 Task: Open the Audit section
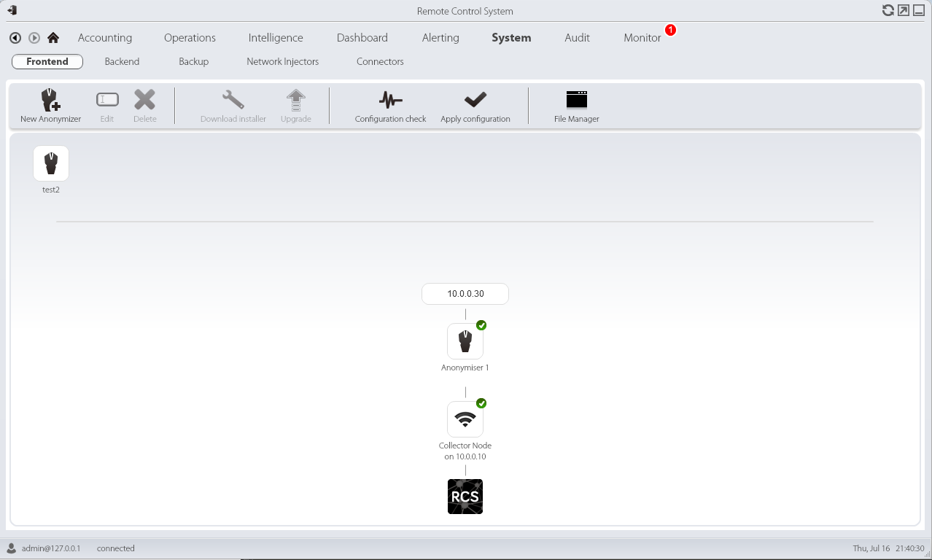coord(577,38)
